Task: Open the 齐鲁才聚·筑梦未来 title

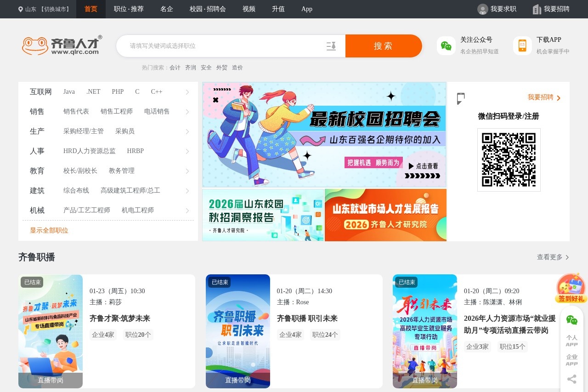Action: click(120, 318)
